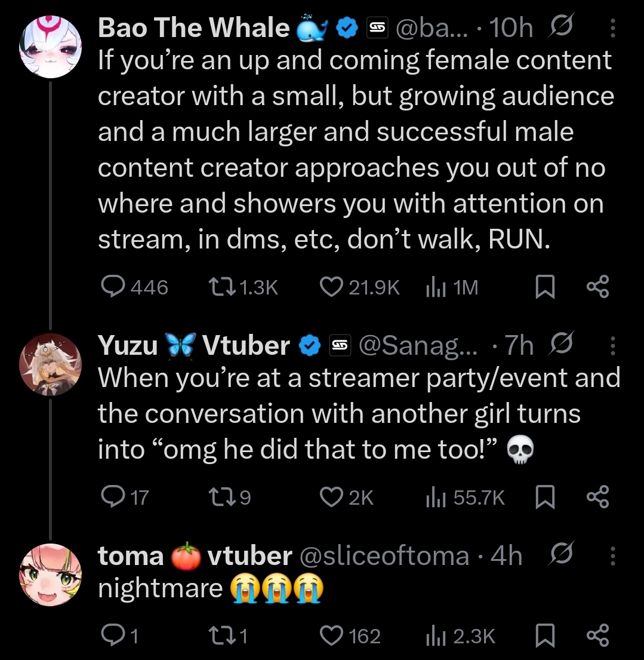Share Bao The Whale's tweet

597,289
